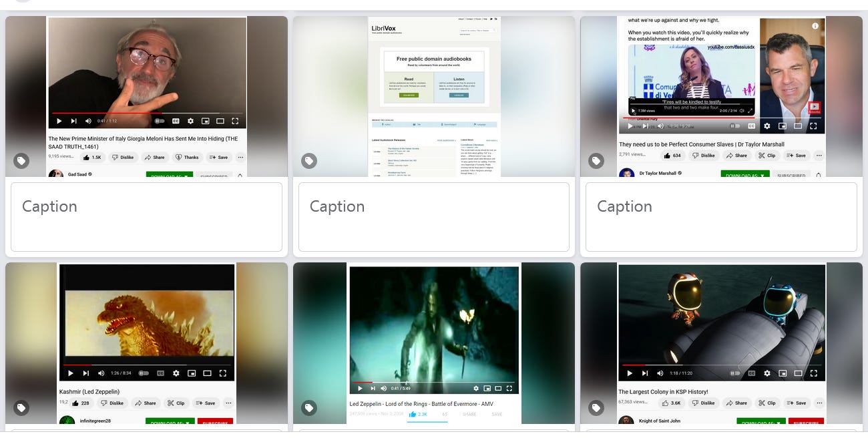Image resolution: width=868 pixels, height=438 pixels.
Task: Click settings gear in Gad Saad video screenshot
Action: pos(190,121)
